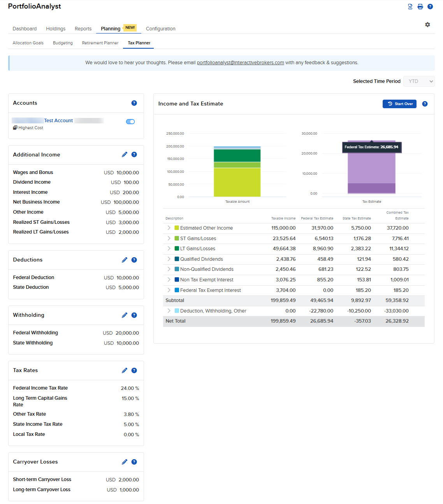Click the PDF export icon
Image resolution: width=443 pixels, height=504 pixels.
[410, 7]
